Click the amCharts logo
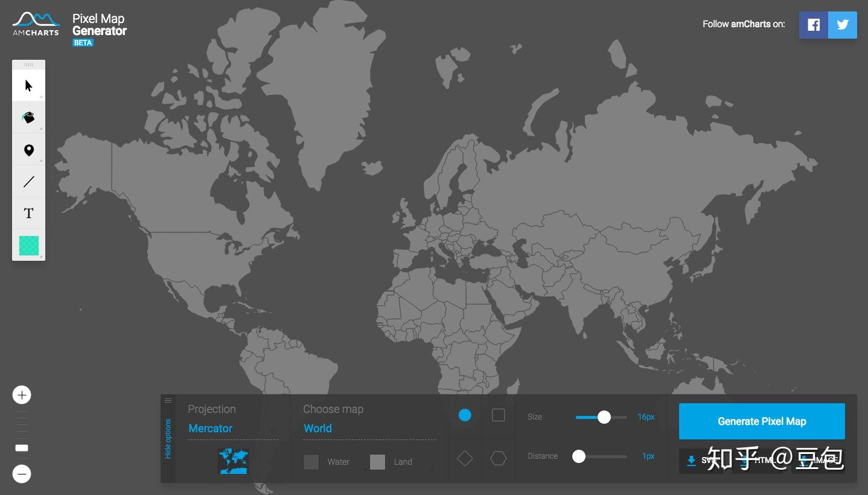The width and height of the screenshot is (868, 495). 36,24
